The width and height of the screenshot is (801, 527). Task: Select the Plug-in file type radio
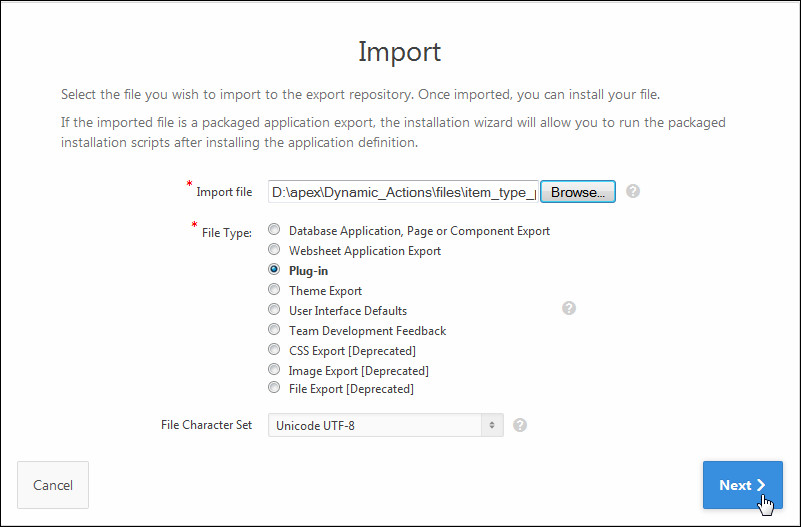coord(274,270)
